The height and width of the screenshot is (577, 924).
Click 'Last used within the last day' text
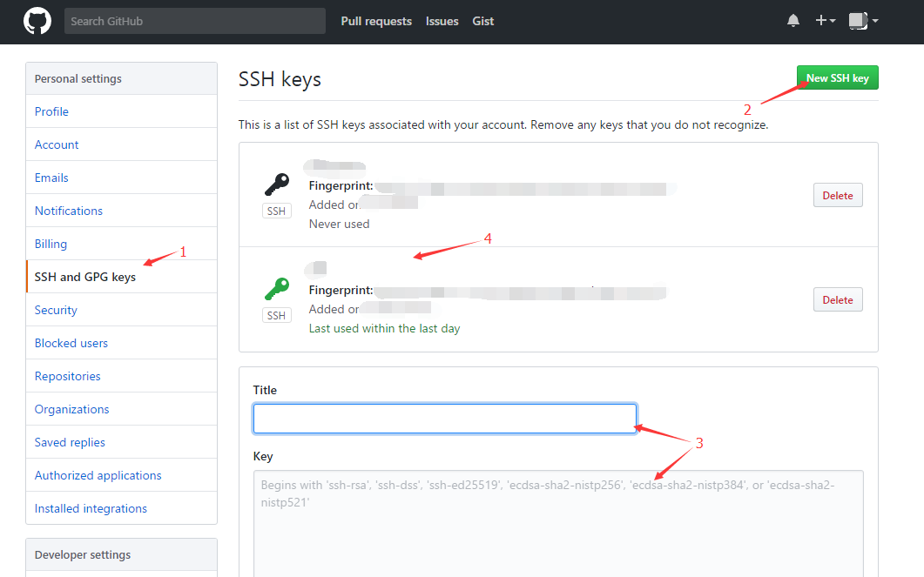(384, 328)
